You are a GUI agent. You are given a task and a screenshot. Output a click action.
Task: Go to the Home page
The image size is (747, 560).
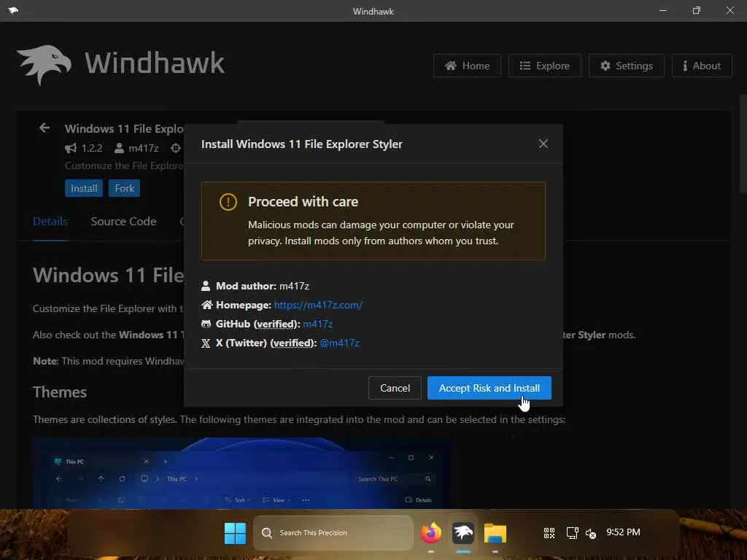[x=468, y=66]
